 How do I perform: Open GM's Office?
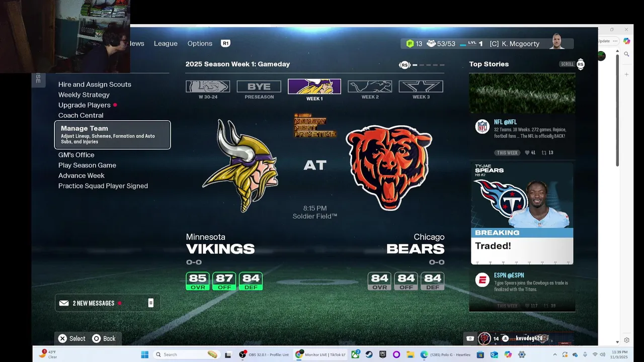click(76, 155)
